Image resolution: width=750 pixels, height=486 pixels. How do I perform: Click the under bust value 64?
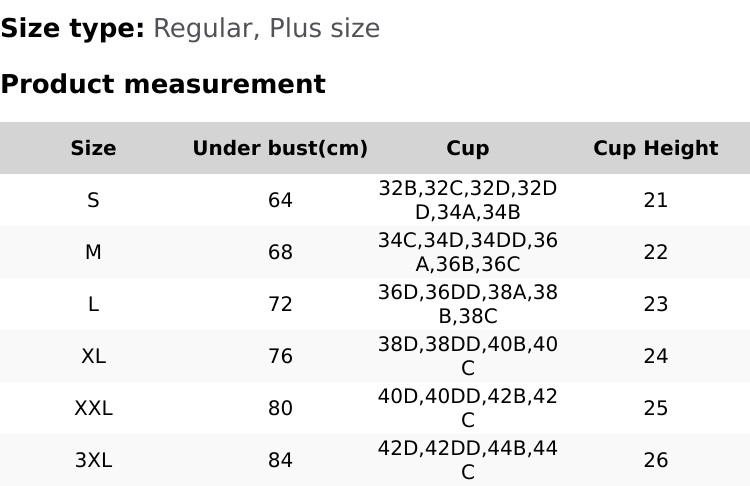tap(280, 200)
